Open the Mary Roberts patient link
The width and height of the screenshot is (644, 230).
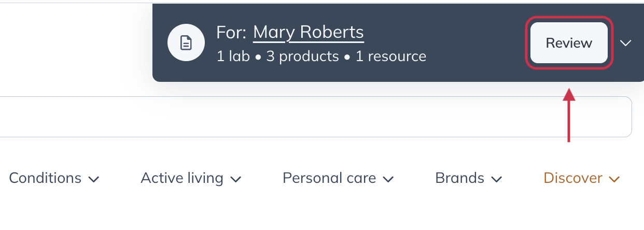click(x=309, y=32)
